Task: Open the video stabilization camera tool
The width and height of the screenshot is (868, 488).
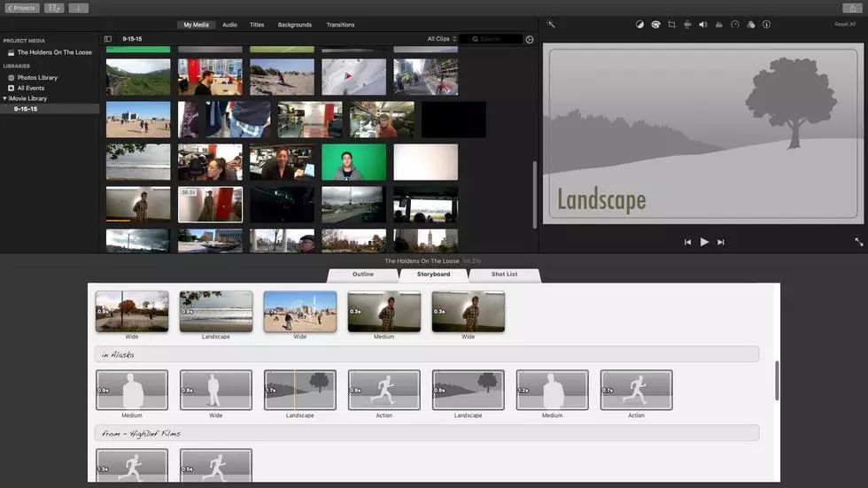Action: click(687, 25)
